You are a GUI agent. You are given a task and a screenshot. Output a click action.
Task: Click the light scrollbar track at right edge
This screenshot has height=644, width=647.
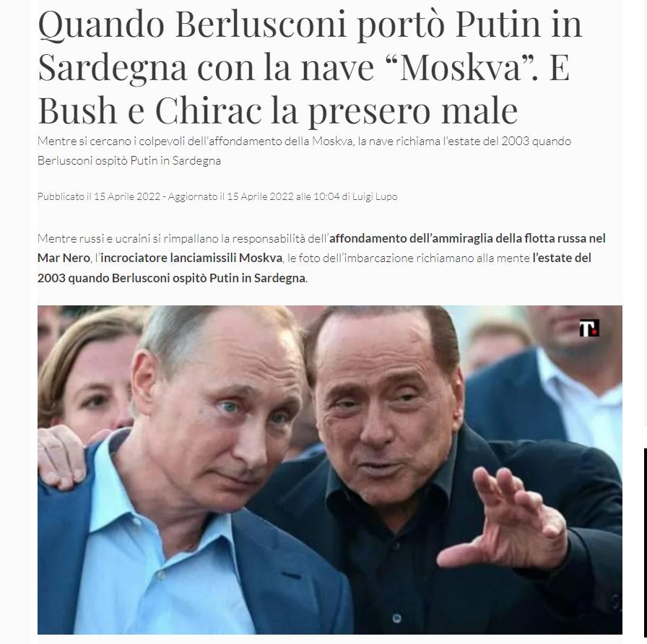pos(646,212)
